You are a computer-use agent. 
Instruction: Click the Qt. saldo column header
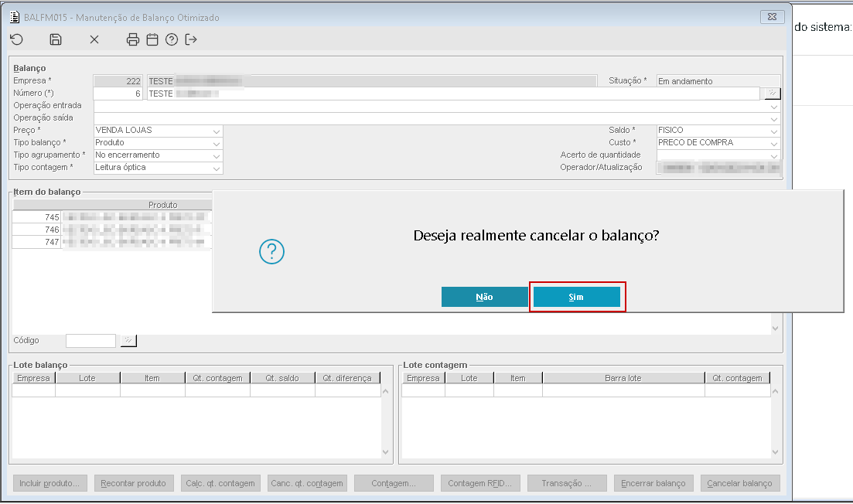coord(282,378)
